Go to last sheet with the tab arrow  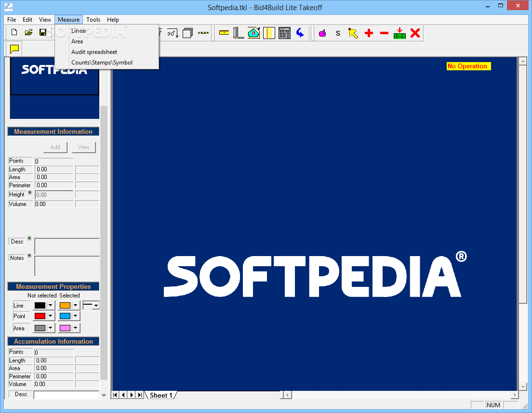click(x=140, y=395)
